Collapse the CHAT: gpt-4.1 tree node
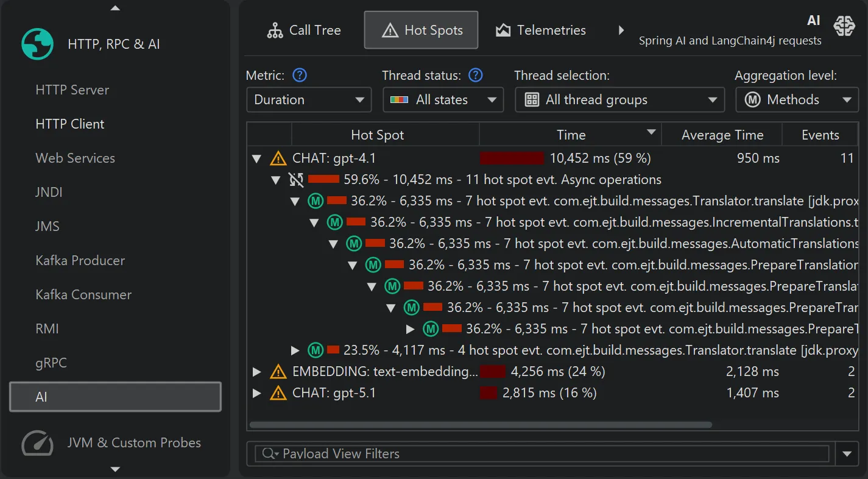 click(256, 158)
